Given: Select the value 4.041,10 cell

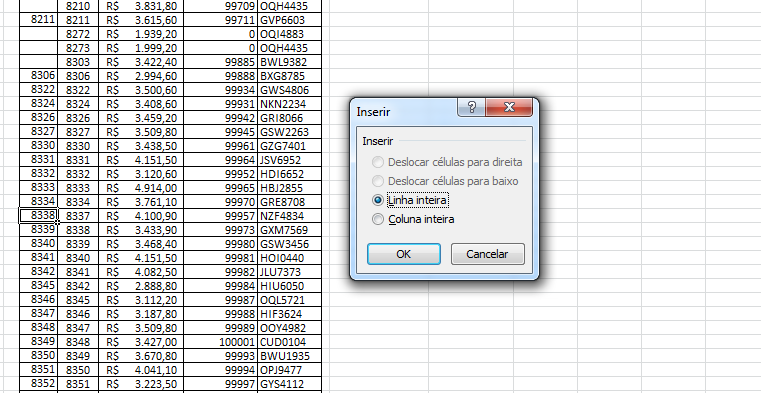Looking at the screenshot, I should pos(141,370).
